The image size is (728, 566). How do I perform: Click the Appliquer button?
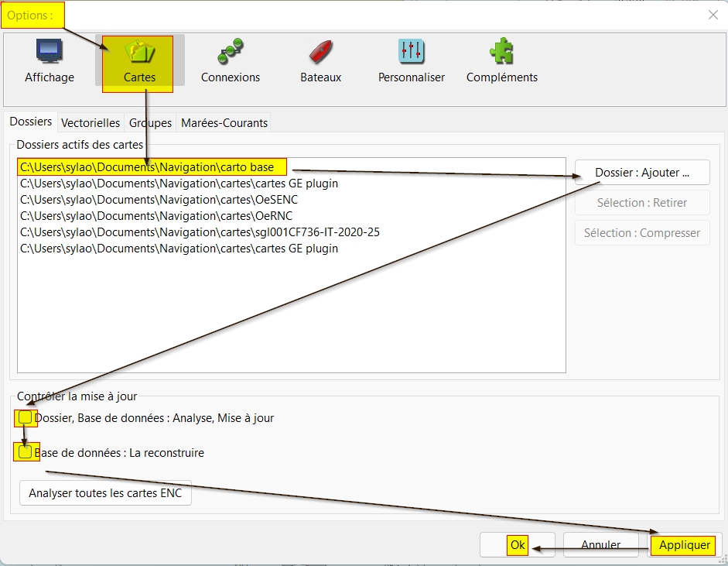(x=685, y=544)
